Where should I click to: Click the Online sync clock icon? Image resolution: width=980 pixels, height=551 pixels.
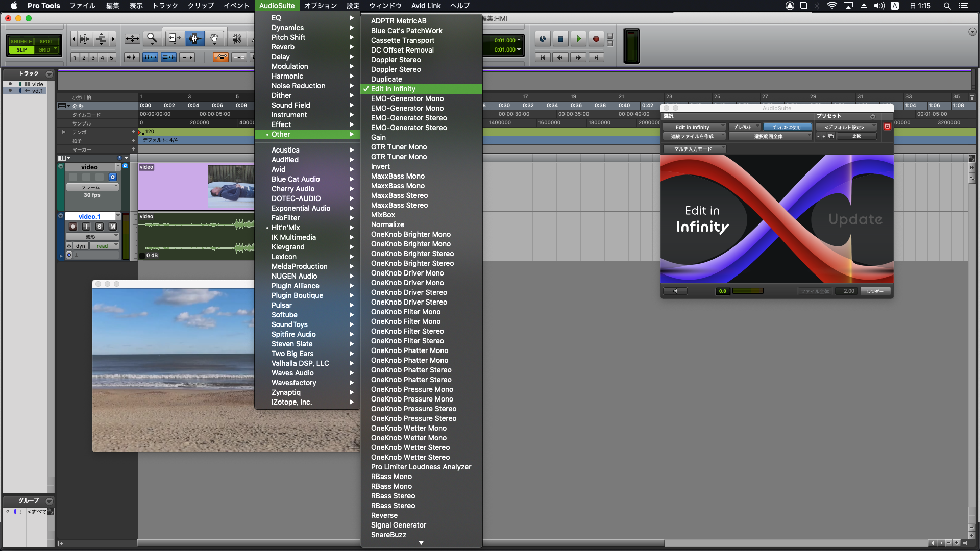[x=543, y=39]
